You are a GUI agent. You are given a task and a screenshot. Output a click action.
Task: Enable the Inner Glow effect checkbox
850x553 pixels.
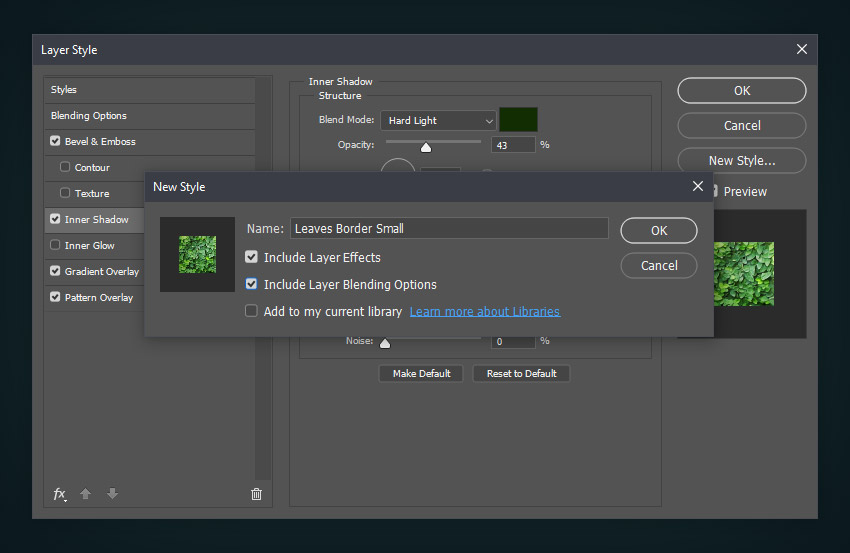pyautogui.click(x=55, y=246)
